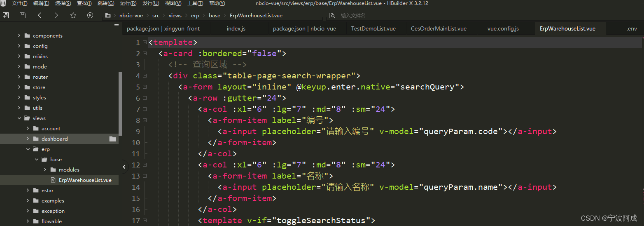The height and width of the screenshot is (226, 644).
Task: Collapse the views folder
Action: pyautogui.click(x=19, y=118)
